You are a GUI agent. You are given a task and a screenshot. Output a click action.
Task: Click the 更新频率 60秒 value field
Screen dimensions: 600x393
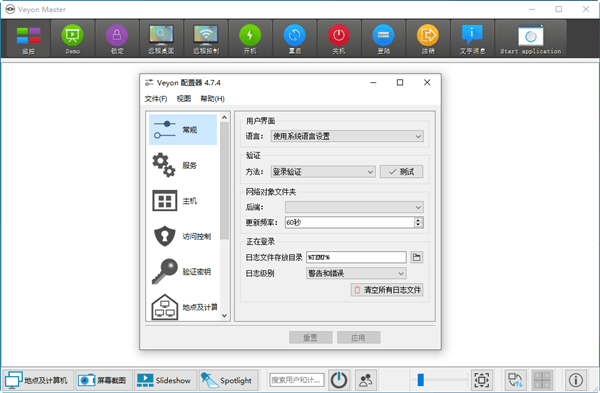click(350, 222)
